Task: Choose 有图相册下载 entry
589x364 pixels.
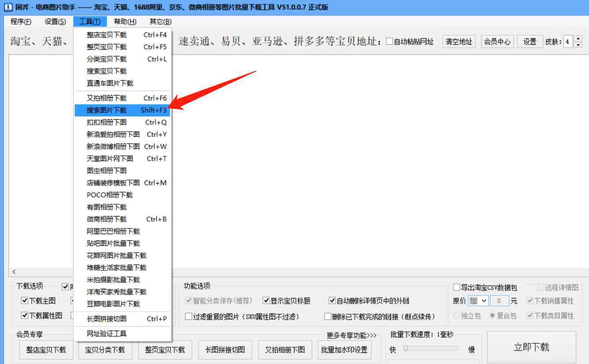Action: pyautogui.click(x=122, y=207)
